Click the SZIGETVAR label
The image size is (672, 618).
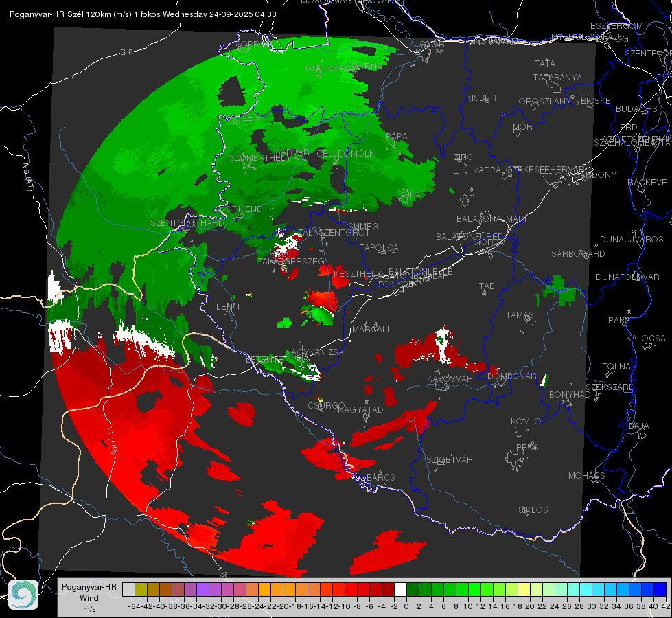(449, 459)
